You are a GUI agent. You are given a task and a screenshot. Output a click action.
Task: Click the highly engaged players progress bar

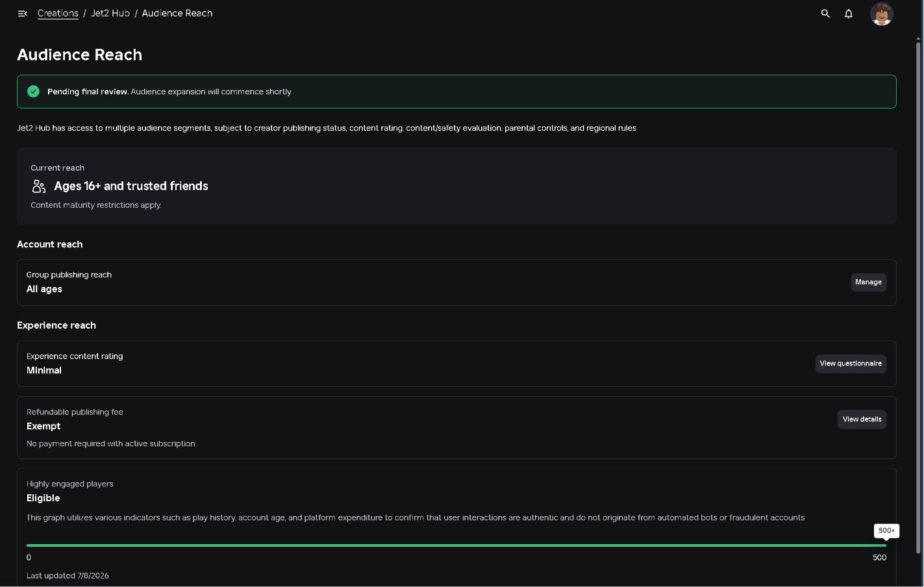[456, 545]
